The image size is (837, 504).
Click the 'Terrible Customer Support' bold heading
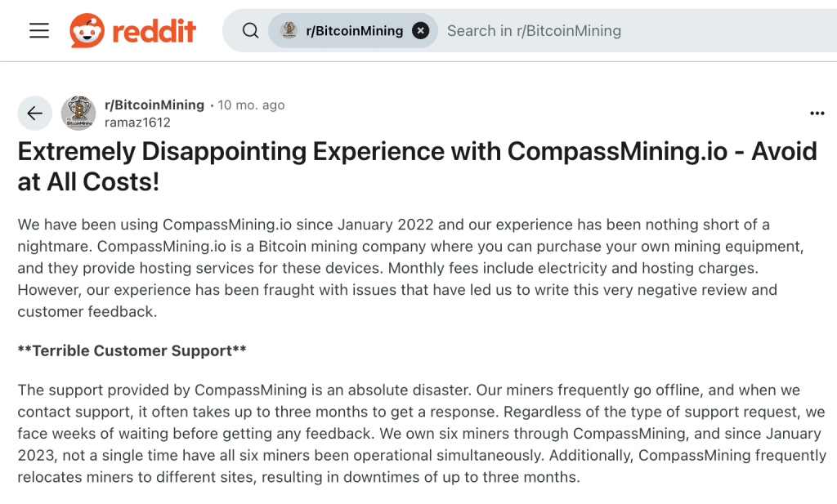(x=132, y=350)
